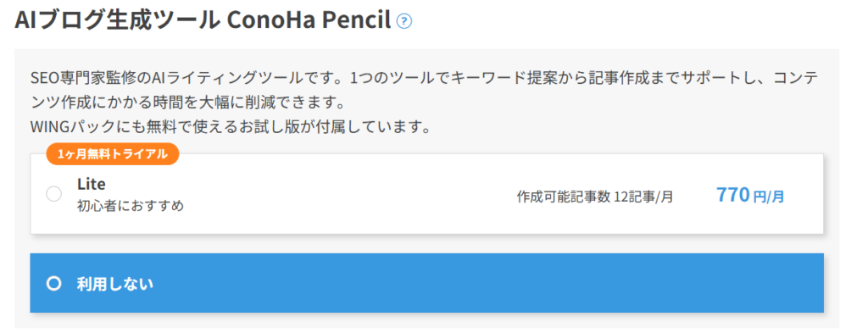Choose the white Lite plan card
The width and height of the screenshot is (868, 333).
pyautogui.click(x=427, y=193)
